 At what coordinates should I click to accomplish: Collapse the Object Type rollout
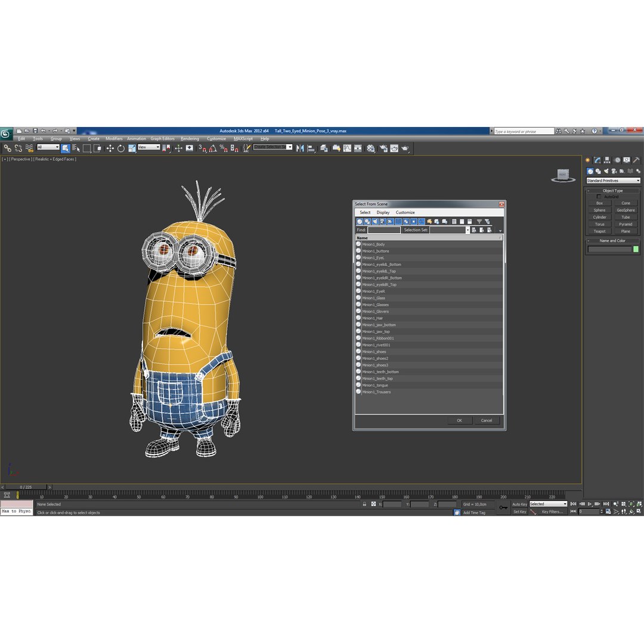[612, 191]
